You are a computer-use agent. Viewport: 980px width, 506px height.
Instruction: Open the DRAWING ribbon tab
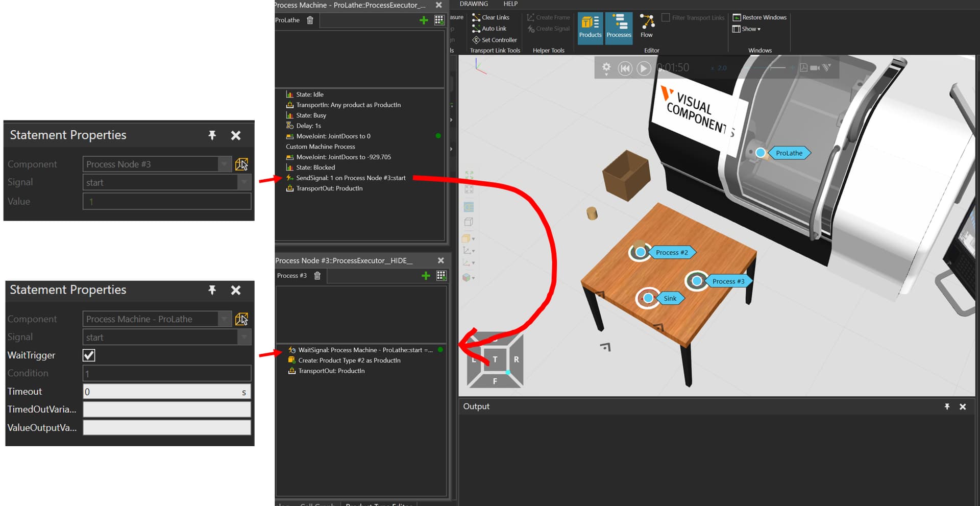click(x=474, y=4)
